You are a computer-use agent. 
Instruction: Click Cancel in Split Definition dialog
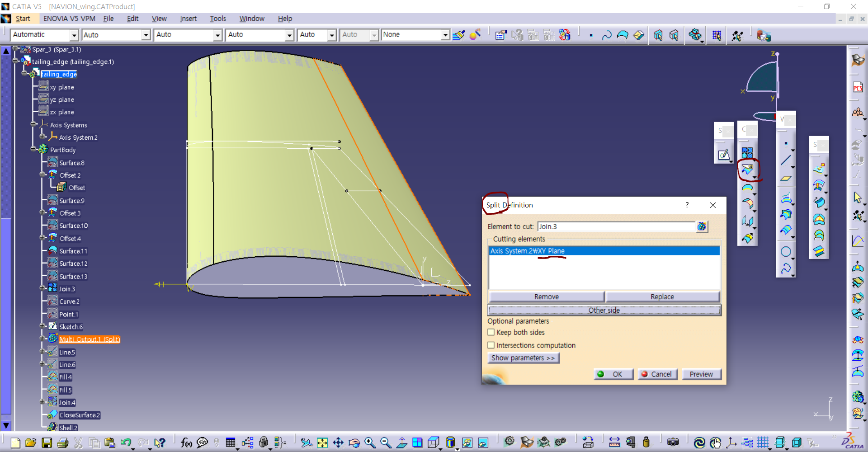point(657,374)
